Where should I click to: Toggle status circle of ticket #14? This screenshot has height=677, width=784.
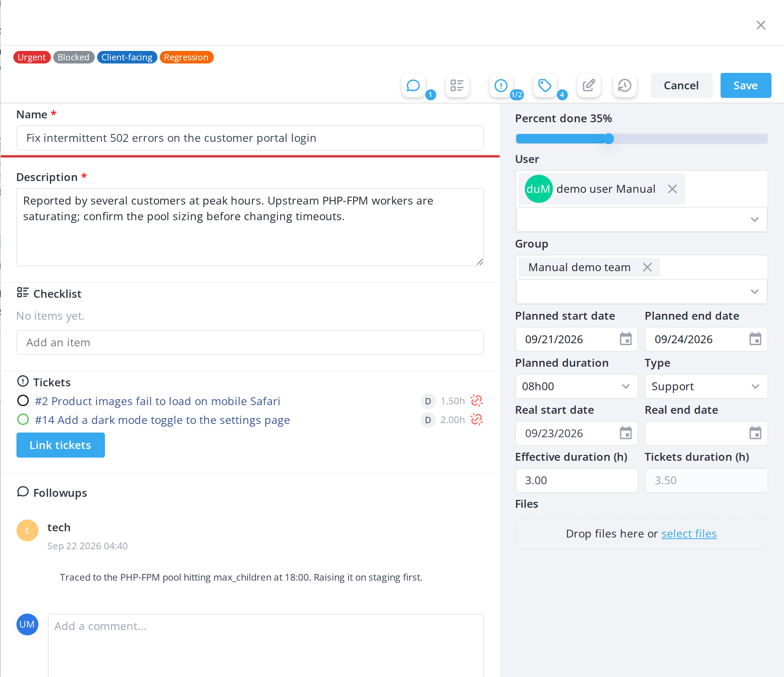tap(23, 419)
